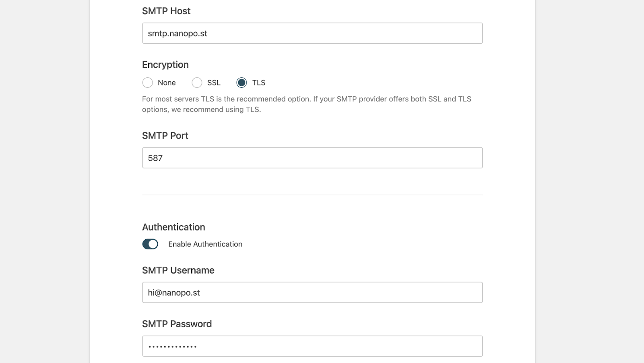Click the "Enable Authentication" label text

pyautogui.click(x=205, y=244)
